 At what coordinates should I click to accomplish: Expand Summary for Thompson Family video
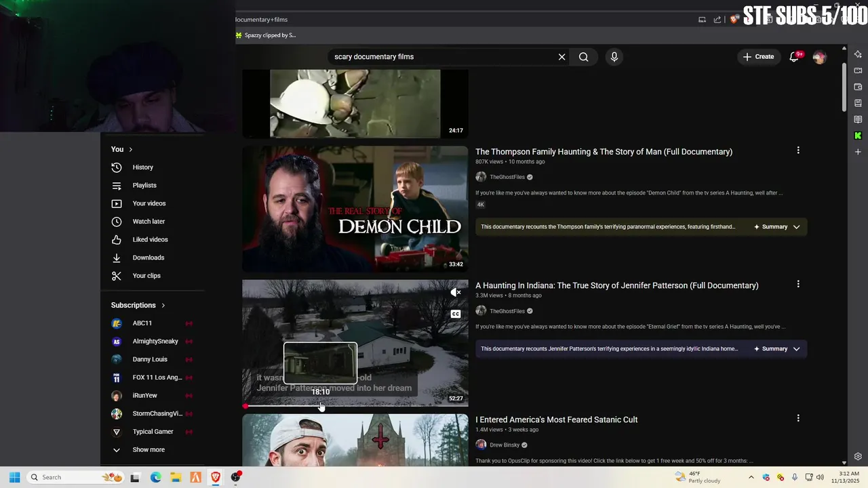pos(777,227)
